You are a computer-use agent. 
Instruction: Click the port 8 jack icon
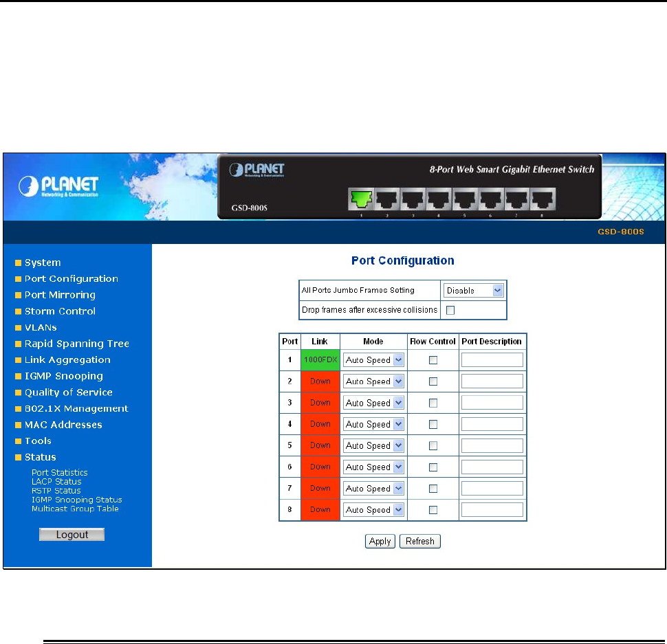click(543, 199)
